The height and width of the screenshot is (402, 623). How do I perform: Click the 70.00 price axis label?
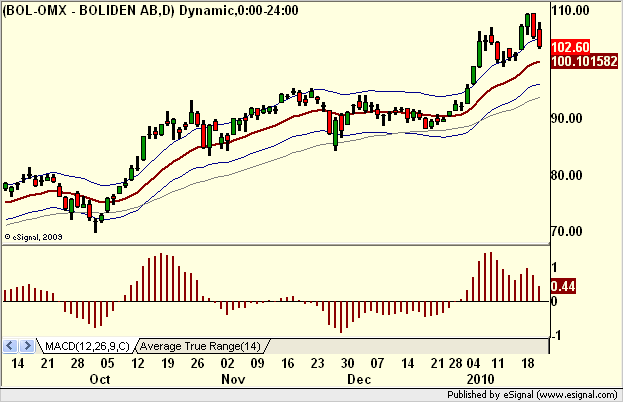pos(567,231)
